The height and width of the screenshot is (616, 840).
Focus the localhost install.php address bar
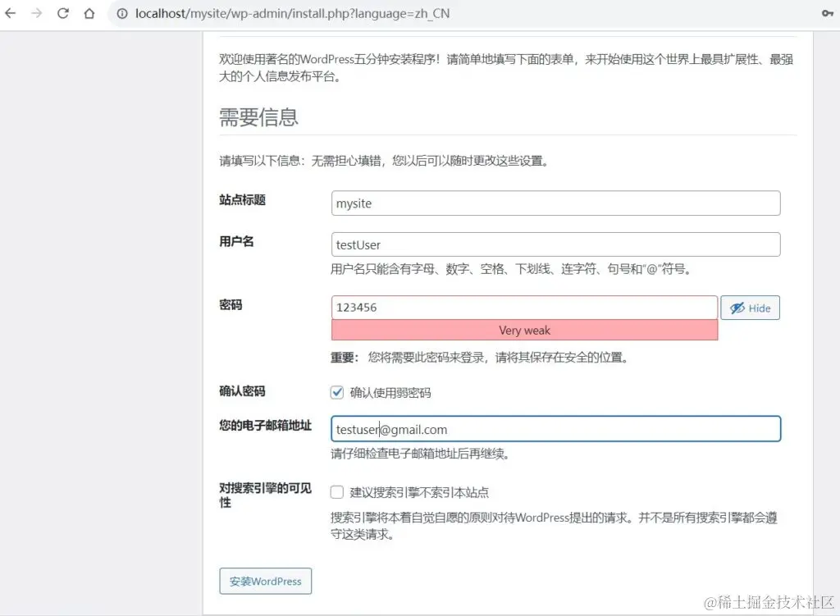pyautogui.click(x=293, y=13)
